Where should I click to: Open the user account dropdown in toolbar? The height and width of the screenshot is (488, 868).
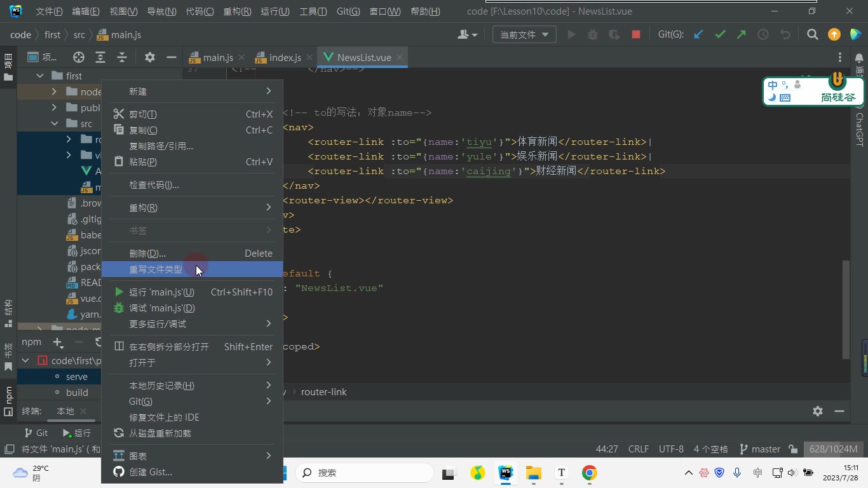pyautogui.click(x=467, y=35)
